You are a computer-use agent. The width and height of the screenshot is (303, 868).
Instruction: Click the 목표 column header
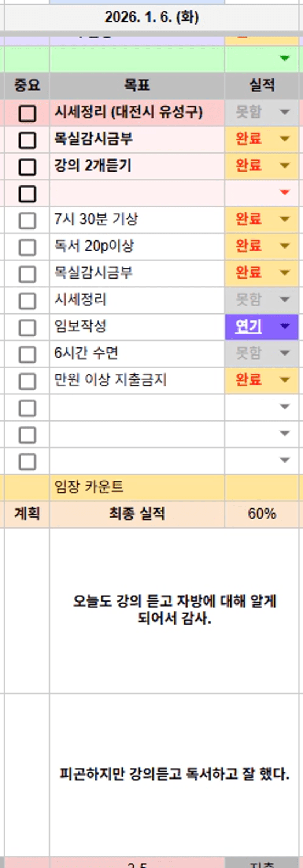tap(137, 85)
